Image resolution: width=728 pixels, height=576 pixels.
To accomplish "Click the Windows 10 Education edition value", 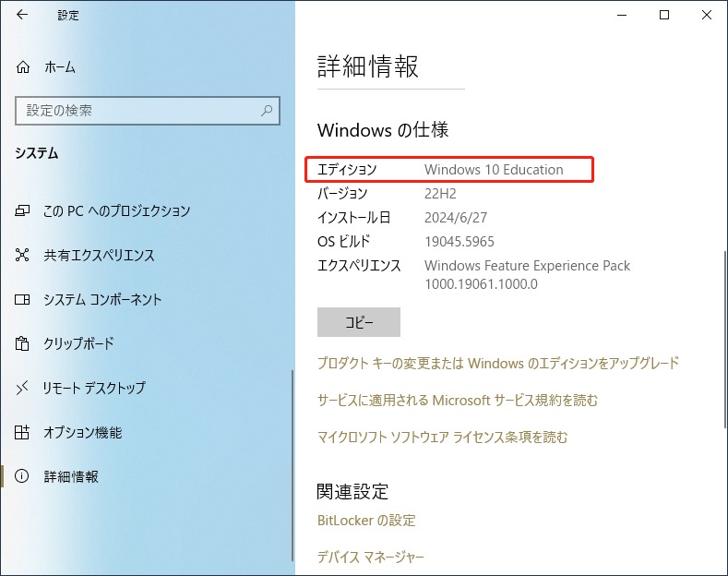I will [x=494, y=170].
